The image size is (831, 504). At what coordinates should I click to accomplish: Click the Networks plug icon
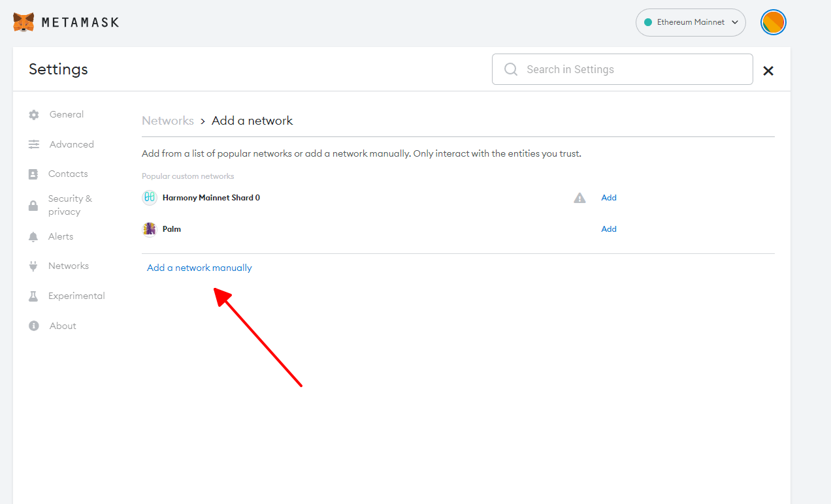point(33,266)
